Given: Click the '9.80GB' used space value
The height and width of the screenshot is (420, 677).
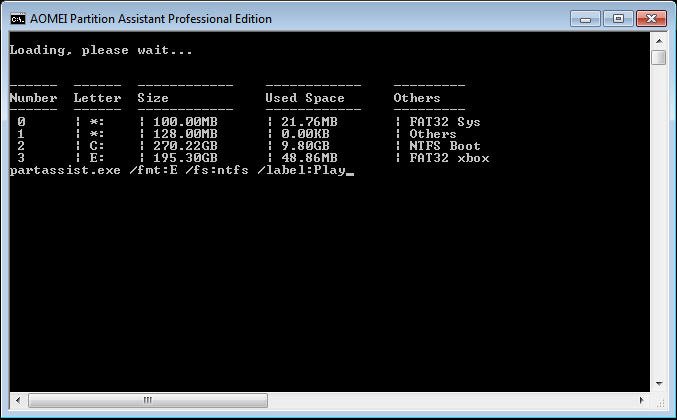Looking at the screenshot, I should [305, 146].
